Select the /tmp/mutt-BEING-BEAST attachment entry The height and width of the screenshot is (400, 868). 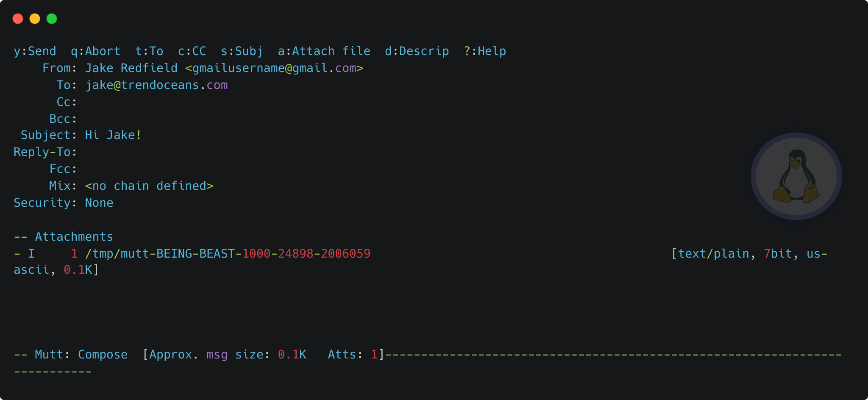pyautogui.click(x=420, y=261)
